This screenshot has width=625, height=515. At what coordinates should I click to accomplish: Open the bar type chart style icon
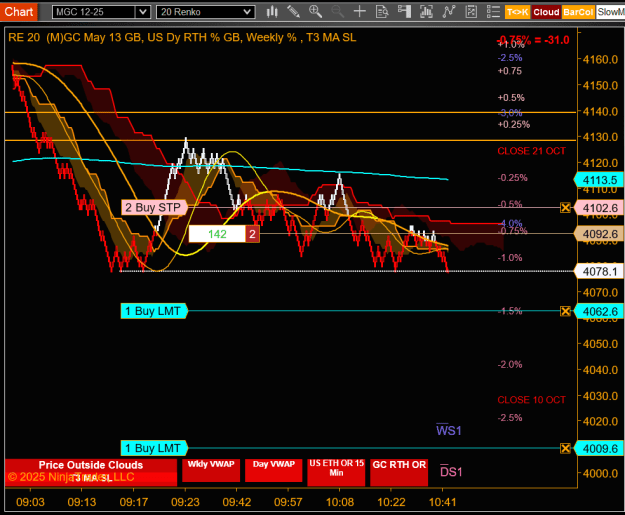[272, 12]
